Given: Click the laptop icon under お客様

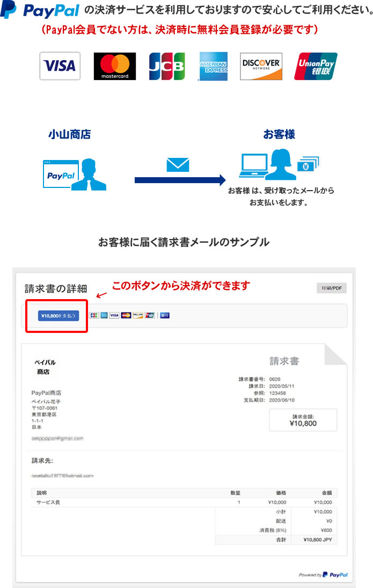Looking at the screenshot, I should [253, 165].
